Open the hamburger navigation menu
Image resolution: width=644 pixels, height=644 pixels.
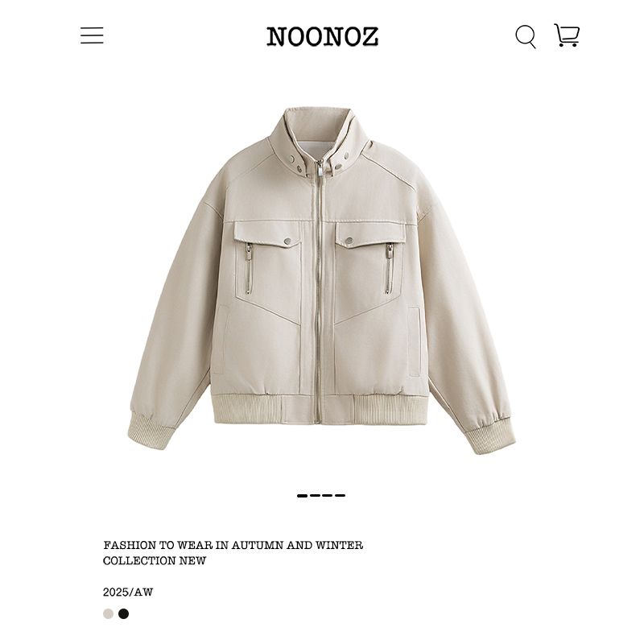click(x=92, y=35)
